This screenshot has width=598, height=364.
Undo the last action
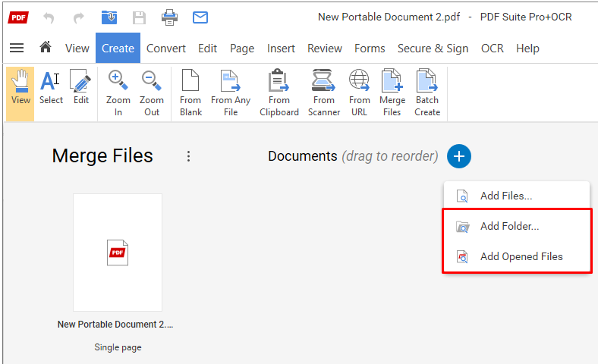pyautogui.click(x=49, y=17)
